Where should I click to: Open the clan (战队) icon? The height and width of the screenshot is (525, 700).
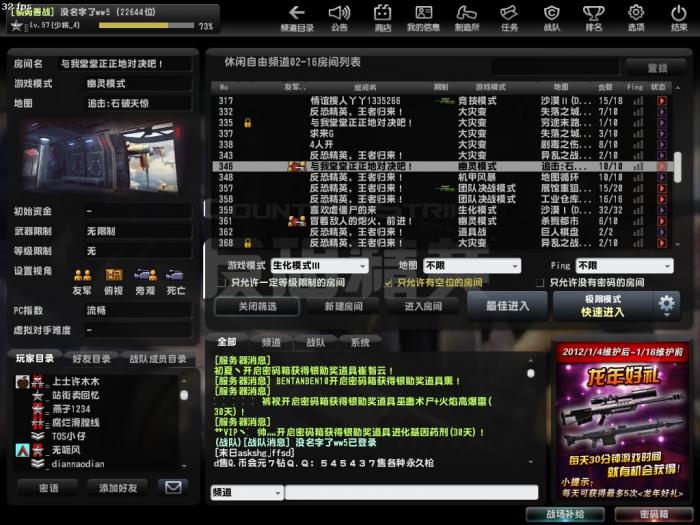point(551,19)
